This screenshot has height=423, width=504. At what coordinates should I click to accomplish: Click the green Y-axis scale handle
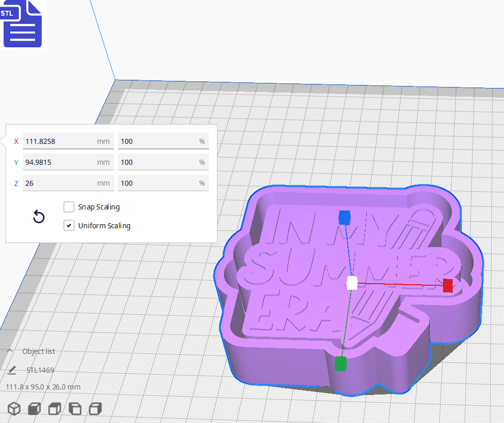coord(340,362)
